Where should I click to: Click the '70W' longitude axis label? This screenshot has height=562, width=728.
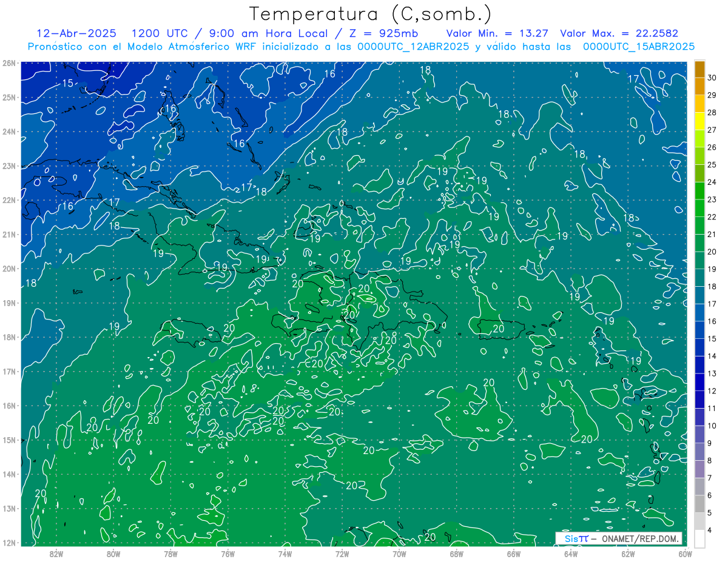(399, 554)
